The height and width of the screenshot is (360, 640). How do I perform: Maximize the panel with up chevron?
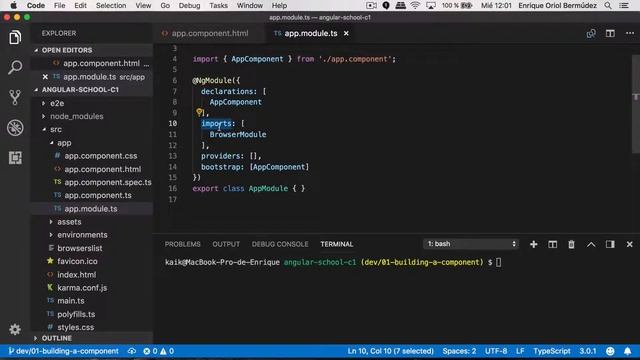(x=591, y=244)
